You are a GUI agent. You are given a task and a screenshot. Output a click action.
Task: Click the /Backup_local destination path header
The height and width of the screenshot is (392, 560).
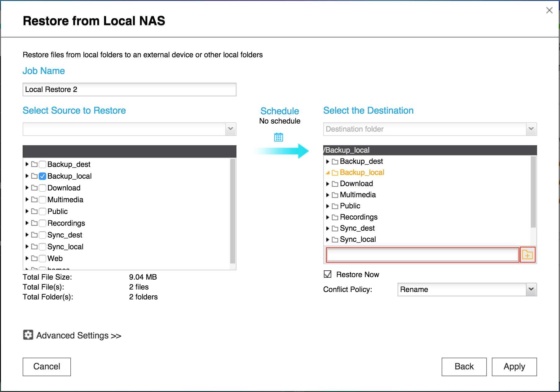point(430,150)
